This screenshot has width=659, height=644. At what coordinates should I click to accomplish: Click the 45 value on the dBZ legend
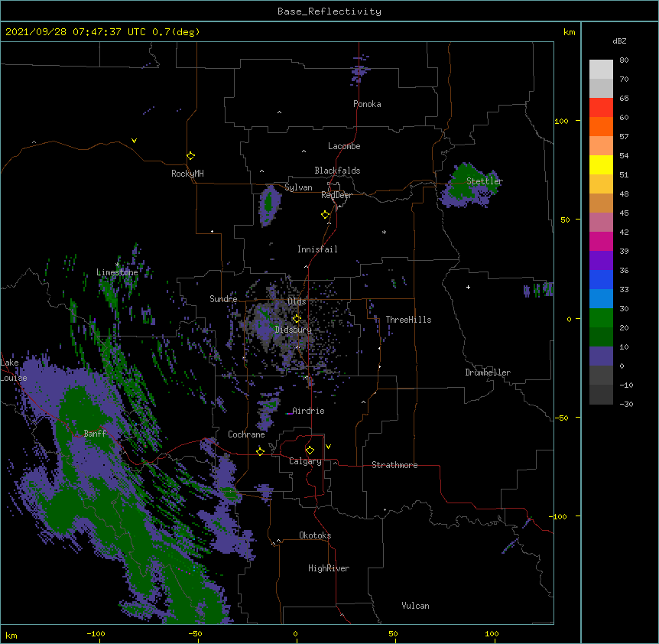click(x=624, y=213)
